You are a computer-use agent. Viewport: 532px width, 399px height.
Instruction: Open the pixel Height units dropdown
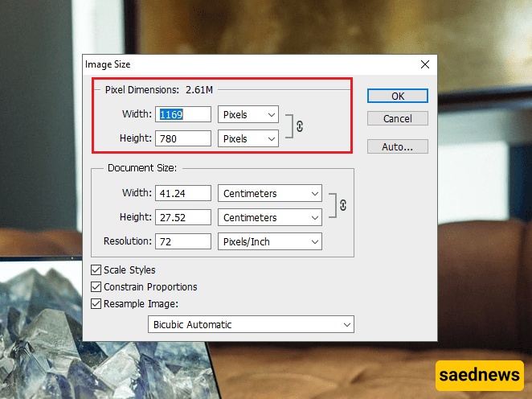coord(248,139)
